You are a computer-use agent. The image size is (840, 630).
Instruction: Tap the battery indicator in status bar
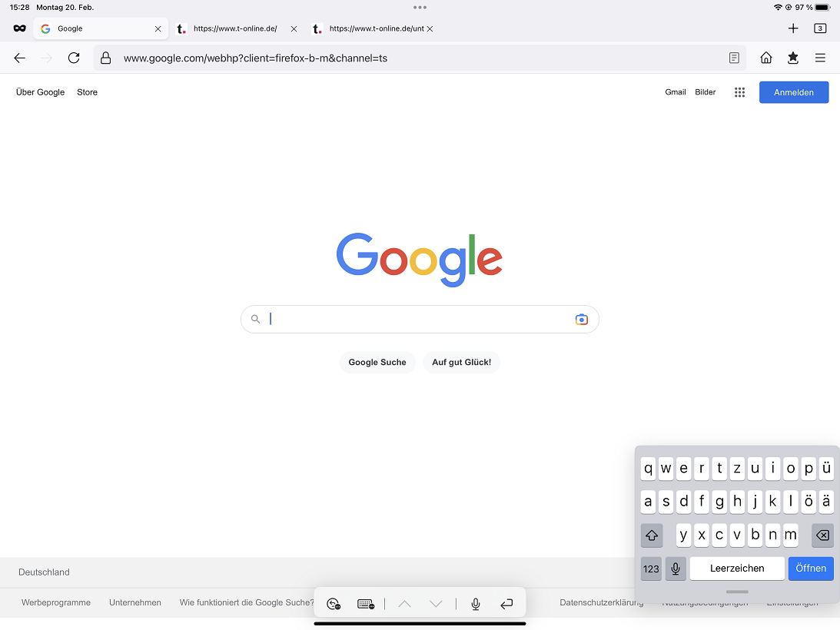click(x=822, y=8)
